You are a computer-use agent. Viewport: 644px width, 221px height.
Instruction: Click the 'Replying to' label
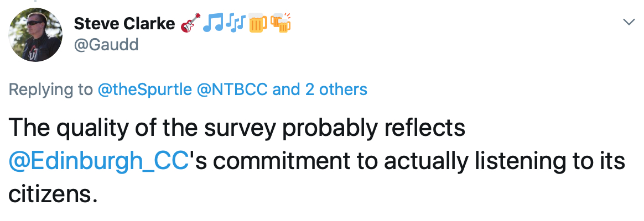tap(51, 90)
